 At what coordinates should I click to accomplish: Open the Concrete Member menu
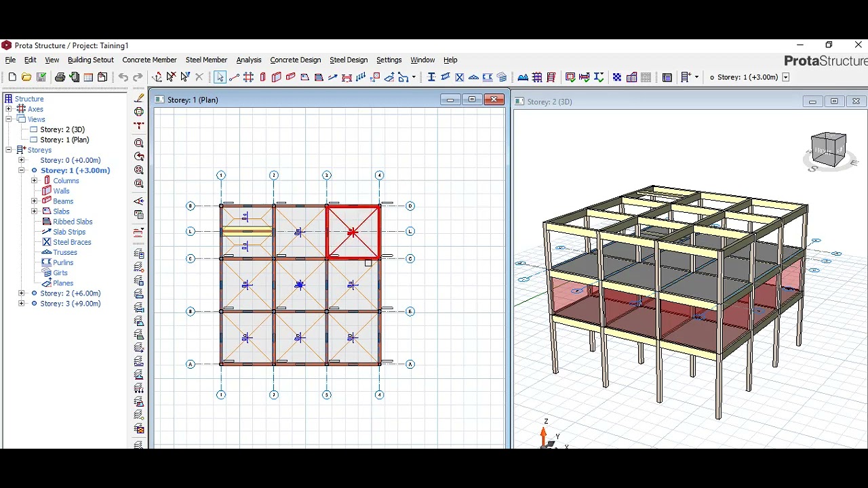[149, 60]
